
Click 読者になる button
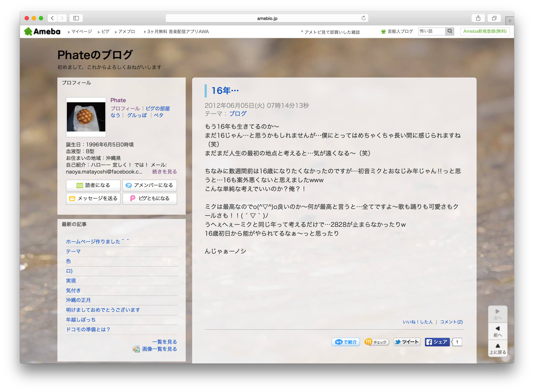93,185
